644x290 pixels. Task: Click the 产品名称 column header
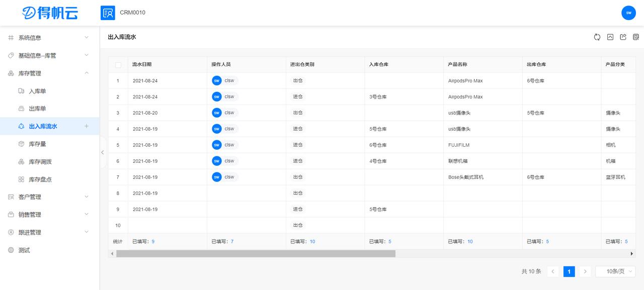[458, 64]
